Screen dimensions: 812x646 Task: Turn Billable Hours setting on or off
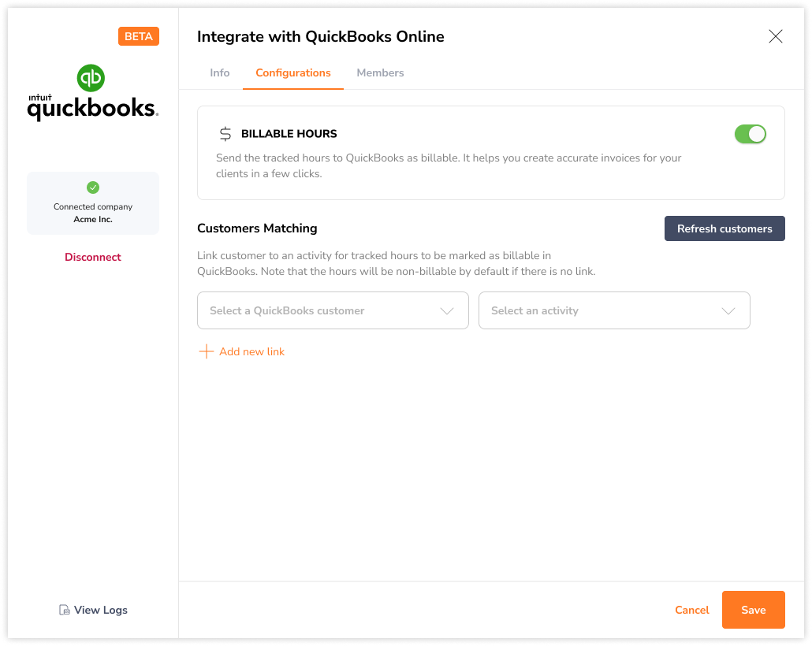[750, 134]
